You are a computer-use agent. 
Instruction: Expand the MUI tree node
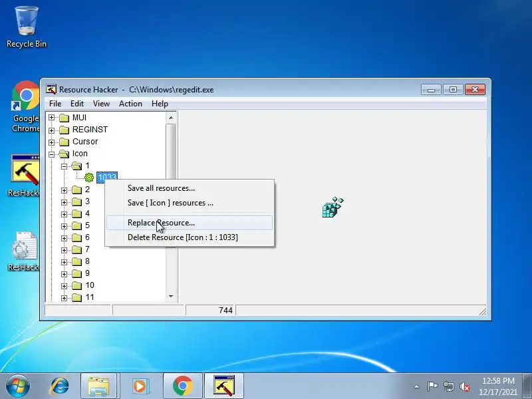click(x=51, y=118)
